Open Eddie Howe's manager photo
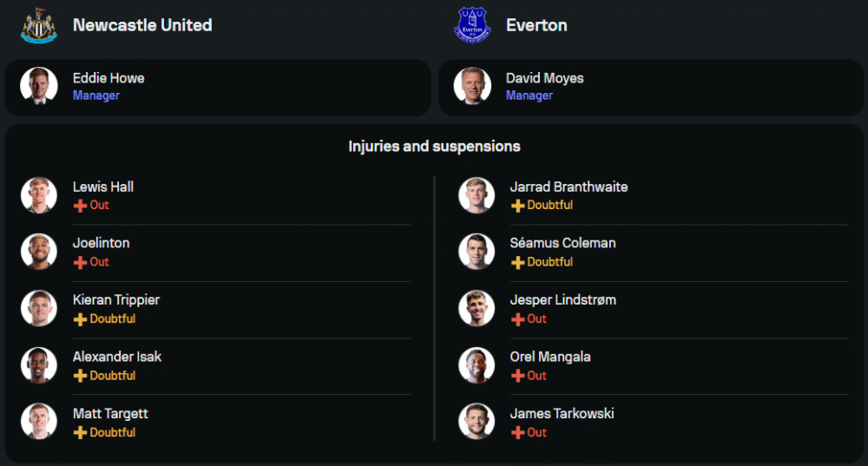The image size is (868, 466). 39,86
